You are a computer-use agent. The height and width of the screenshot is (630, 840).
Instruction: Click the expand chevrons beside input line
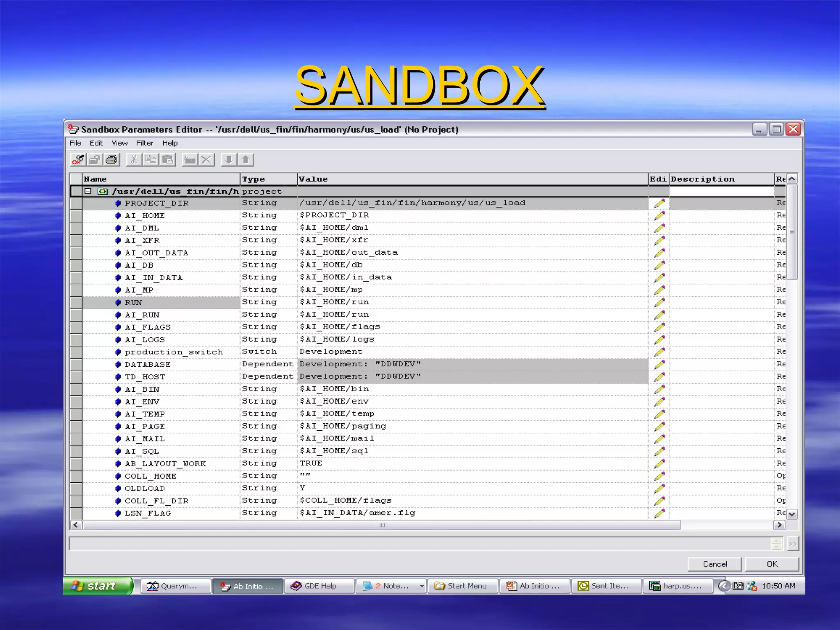(792, 544)
